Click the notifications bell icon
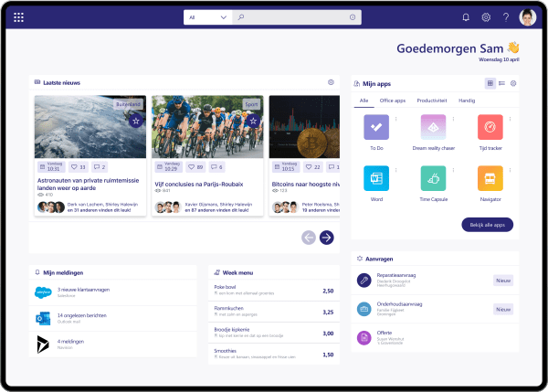This screenshot has width=548, height=392. (x=466, y=17)
